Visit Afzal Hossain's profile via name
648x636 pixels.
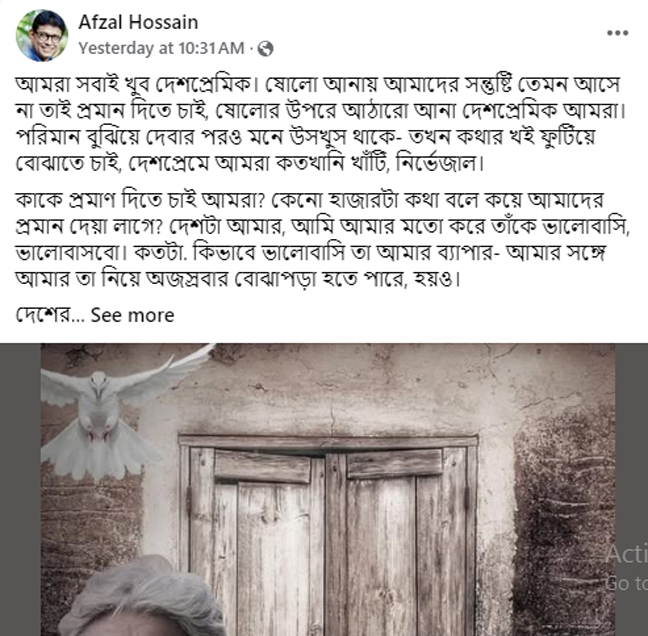click(x=138, y=22)
